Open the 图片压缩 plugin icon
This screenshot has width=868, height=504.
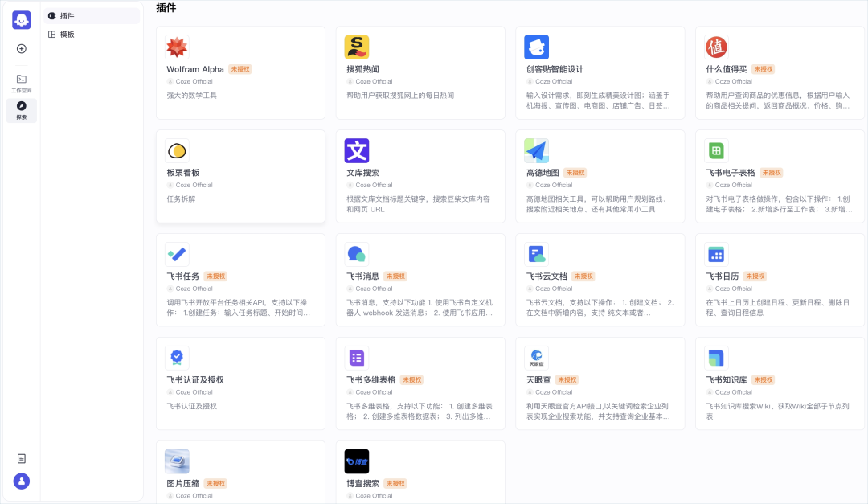point(177,461)
